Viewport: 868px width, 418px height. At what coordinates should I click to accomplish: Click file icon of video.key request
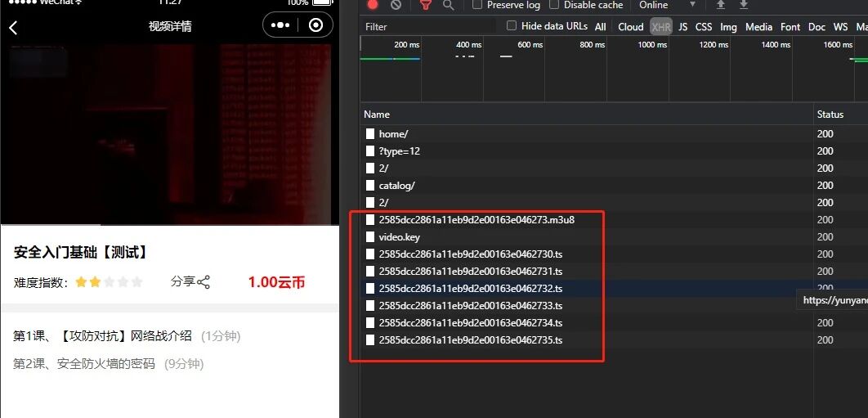coord(369,236)
